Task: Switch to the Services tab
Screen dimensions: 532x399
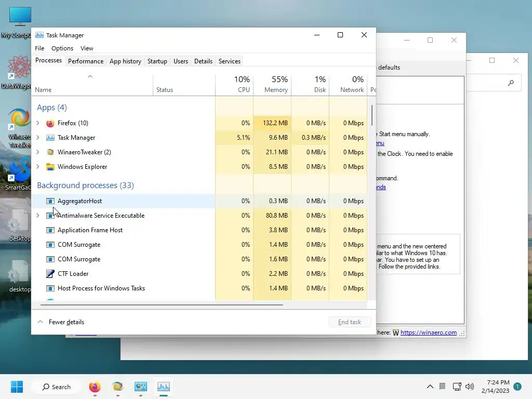Action: click(229, 61)
